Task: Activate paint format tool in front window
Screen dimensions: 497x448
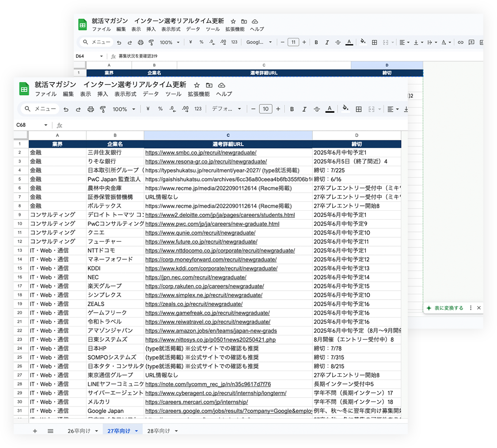Action: 102,109
